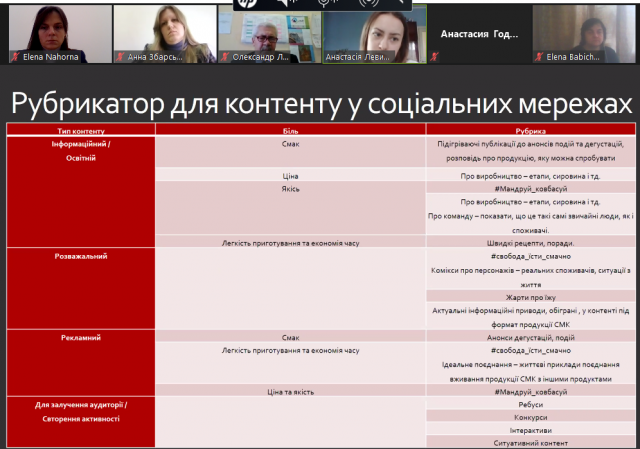Select Анна Збарсь video thumbnail
Image resolution: width=640 pixels, height=449 pixels.
[165, 34]
